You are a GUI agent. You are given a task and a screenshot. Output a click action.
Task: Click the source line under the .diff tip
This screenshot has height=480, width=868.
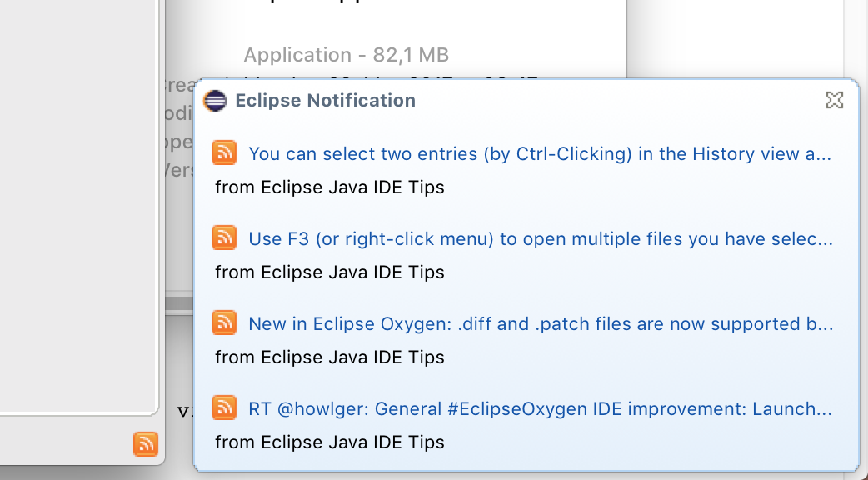point(330,357)
